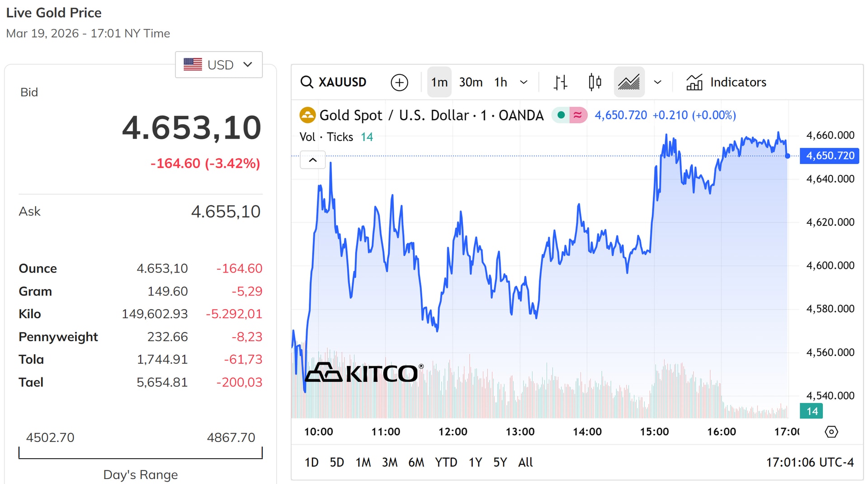868x484 pixels.
Task: Click the Day's Range bar
Action: 141,453
